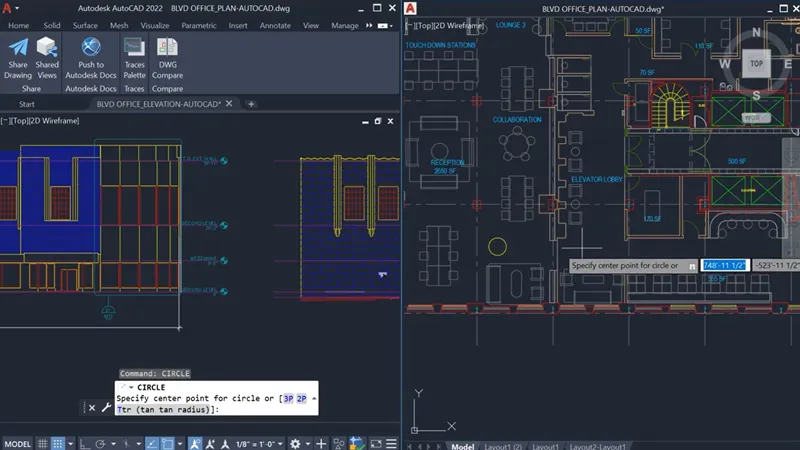
Task: Toggle 2D object snap in status bar
Action: coord(167,444)
